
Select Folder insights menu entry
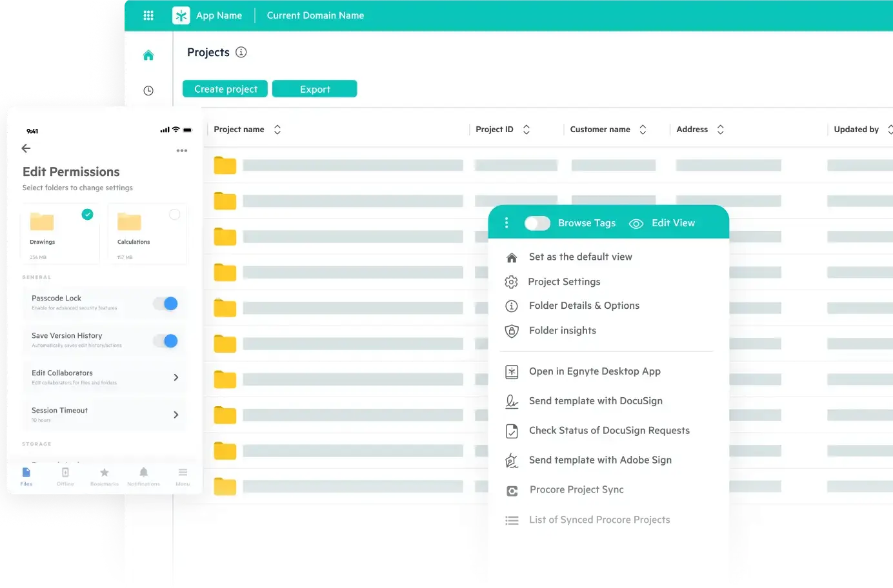[563, 331]
